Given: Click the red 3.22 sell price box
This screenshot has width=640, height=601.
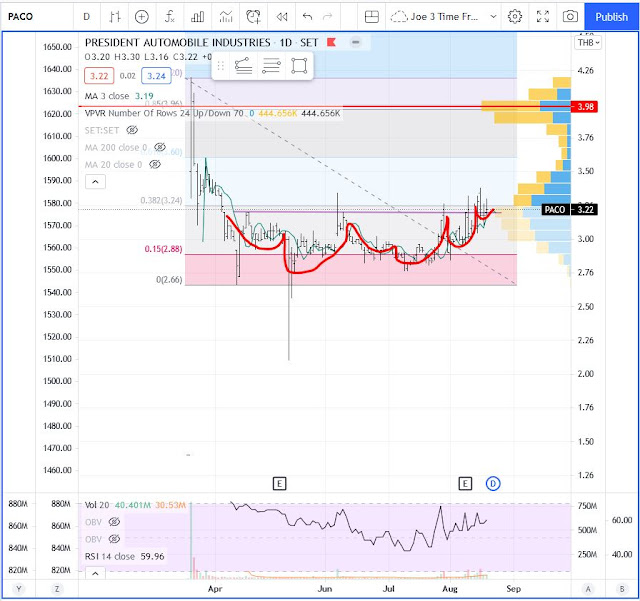Looking at the screenshot, I should (x=99, y=76).
